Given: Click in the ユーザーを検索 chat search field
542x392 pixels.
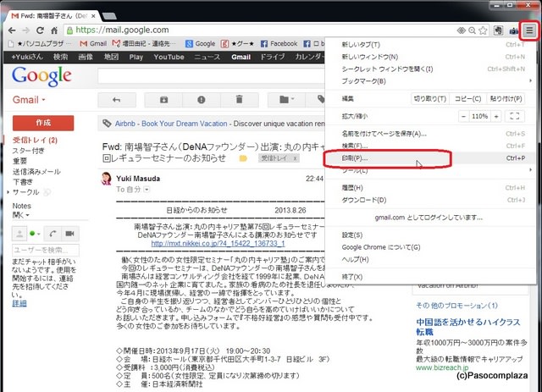Looking at the screenshot, I should (x=46, y=250).
